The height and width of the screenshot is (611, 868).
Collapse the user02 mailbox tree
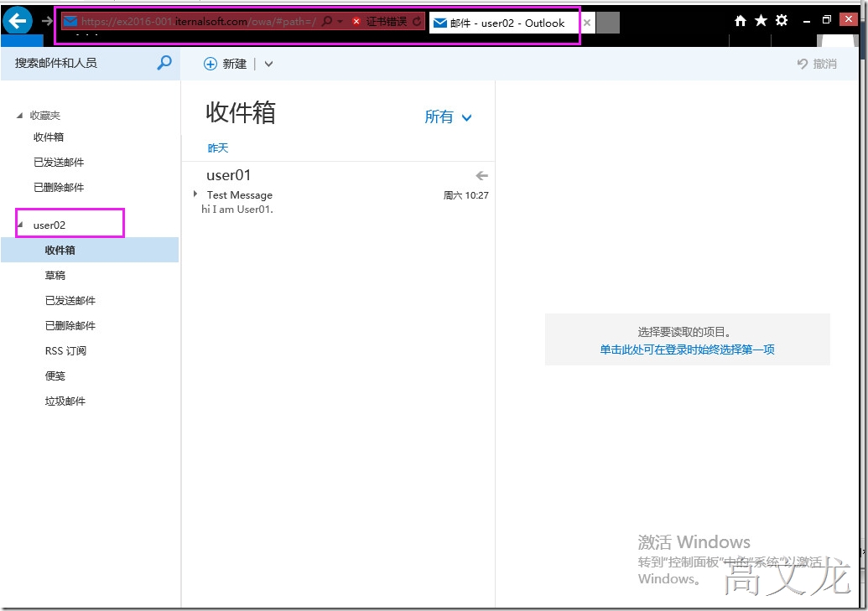pos(20,224)
